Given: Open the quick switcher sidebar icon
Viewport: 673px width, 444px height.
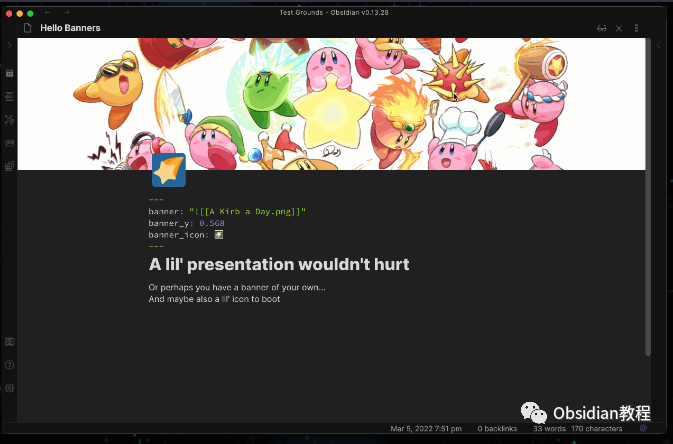Looking at the screenshot, I should (x=9, y=97).
